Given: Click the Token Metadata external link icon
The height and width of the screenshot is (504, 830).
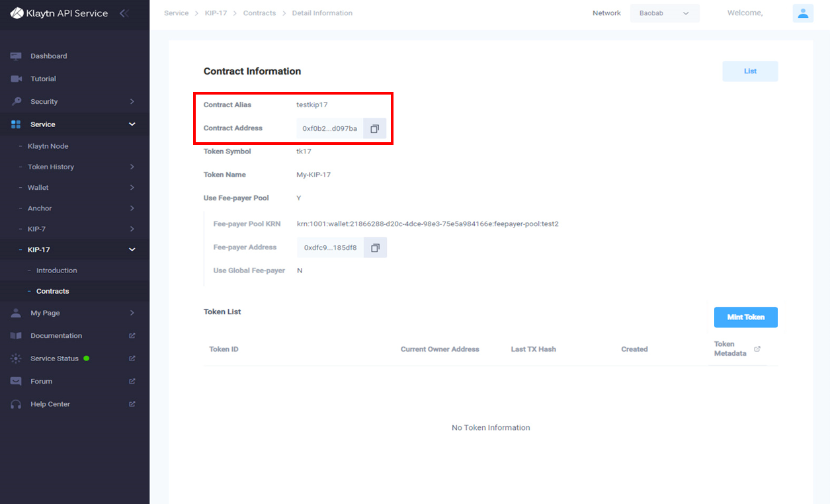Looking at the screenshot, I should pyautogui.click(x=757, y=349).
